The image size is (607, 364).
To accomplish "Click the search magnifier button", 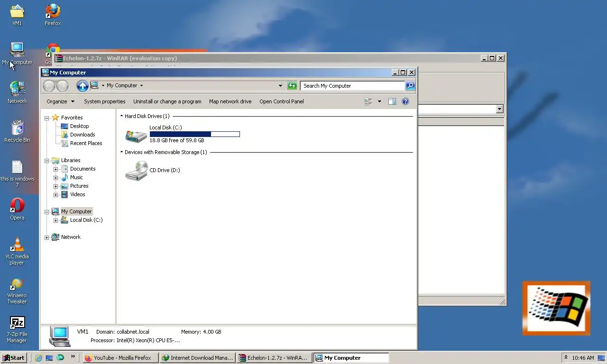I will [x=410, y=86].
